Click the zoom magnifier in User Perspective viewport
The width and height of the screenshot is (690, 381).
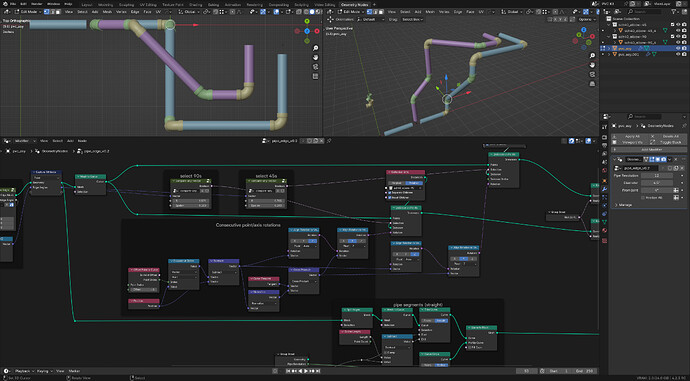[x=592, y=55]
